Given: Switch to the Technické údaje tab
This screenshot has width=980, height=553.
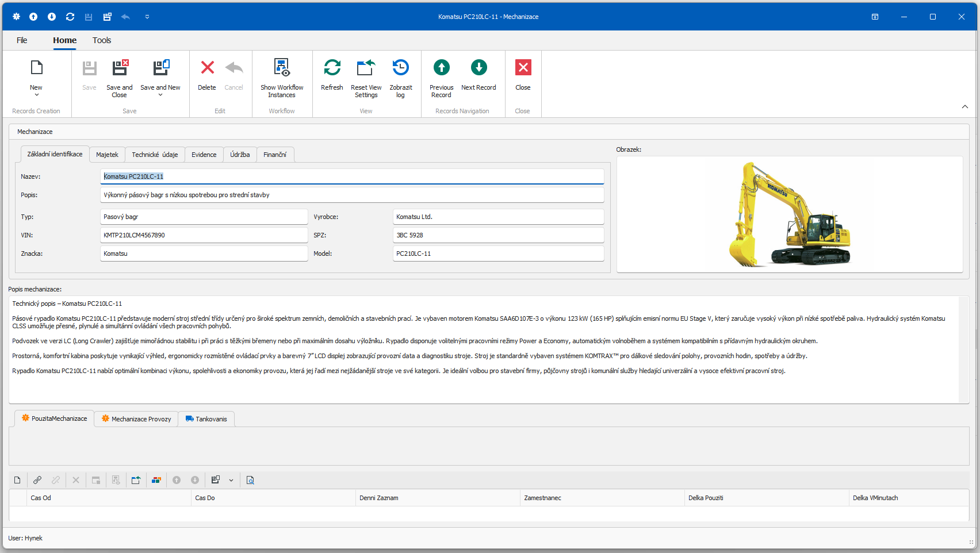Looking at the screenshot, I should (x=155, y=155).
